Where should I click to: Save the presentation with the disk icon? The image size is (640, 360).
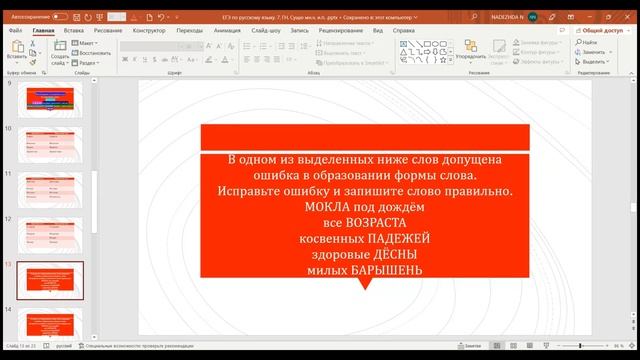pos(76,17)
